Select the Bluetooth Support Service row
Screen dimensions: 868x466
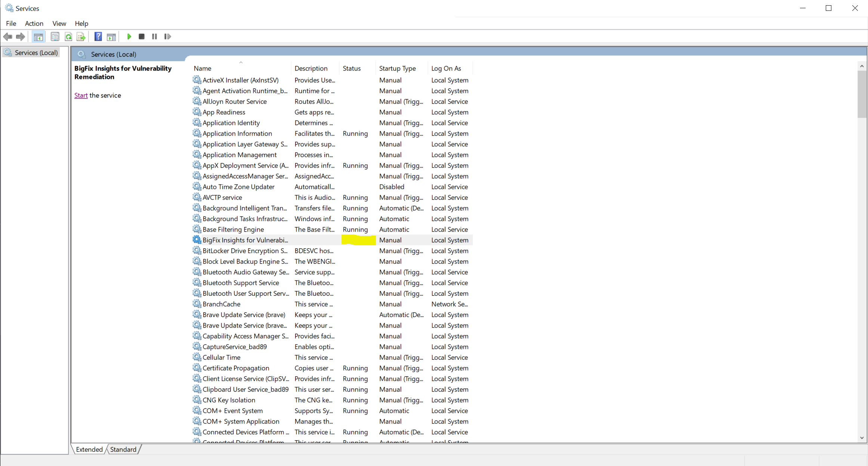coord(241,283)
